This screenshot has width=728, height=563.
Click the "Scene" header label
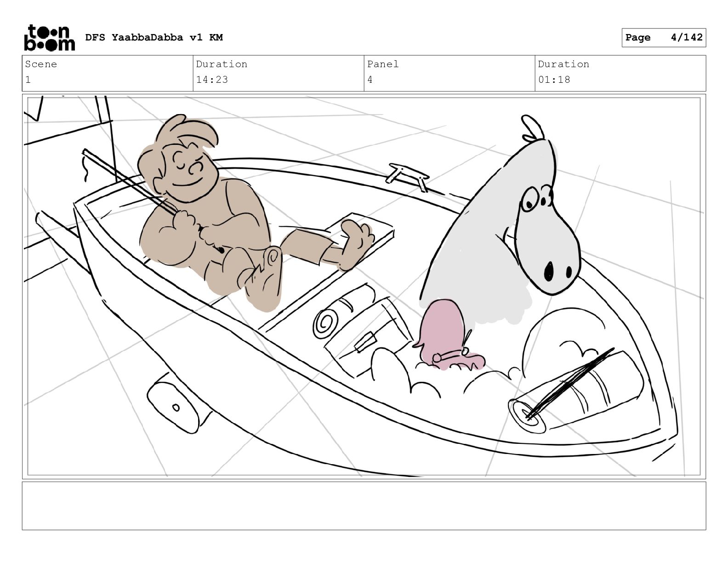[41, 64]
